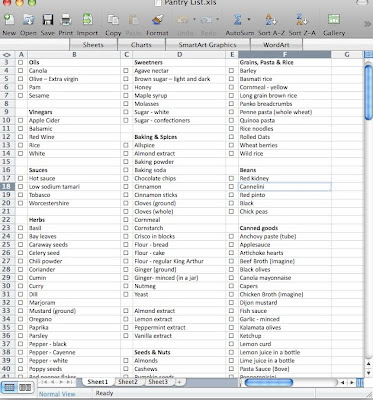The image size is (373, 400).
Task: Open the SmartArt Graphics tab
Action: click(x=207, y=45)
